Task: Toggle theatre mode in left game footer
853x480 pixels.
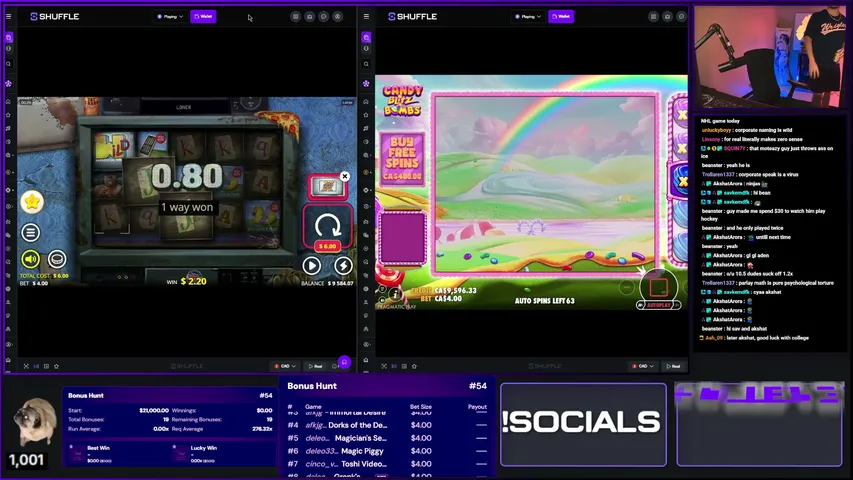Action: point(36,366)
